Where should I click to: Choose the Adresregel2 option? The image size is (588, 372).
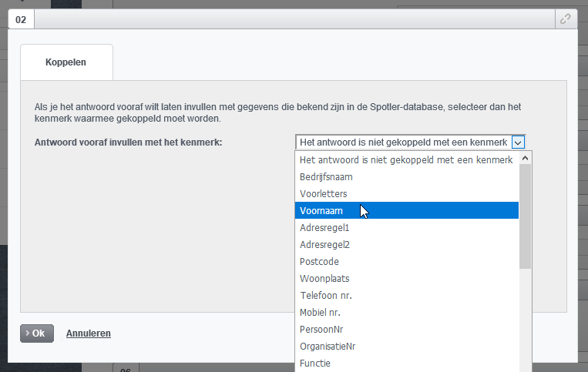[324, 244]
